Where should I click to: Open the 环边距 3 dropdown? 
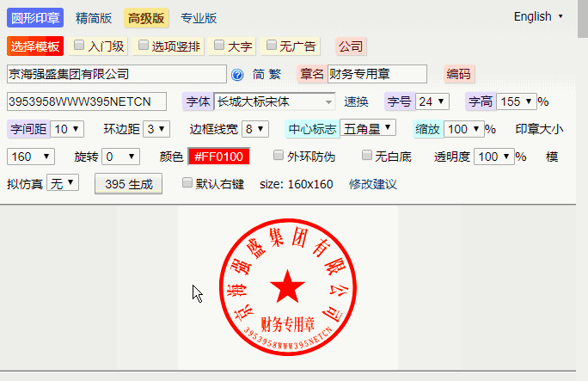156,129
